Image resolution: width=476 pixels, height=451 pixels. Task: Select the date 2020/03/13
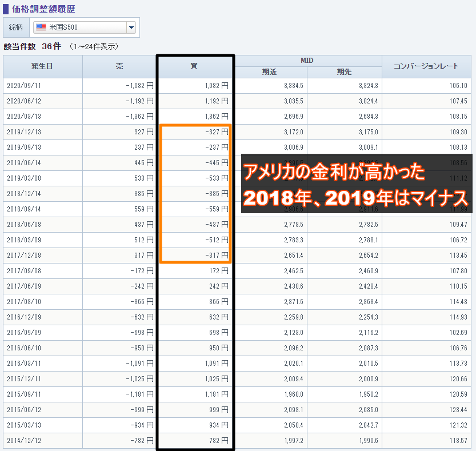tap(24, 117)
